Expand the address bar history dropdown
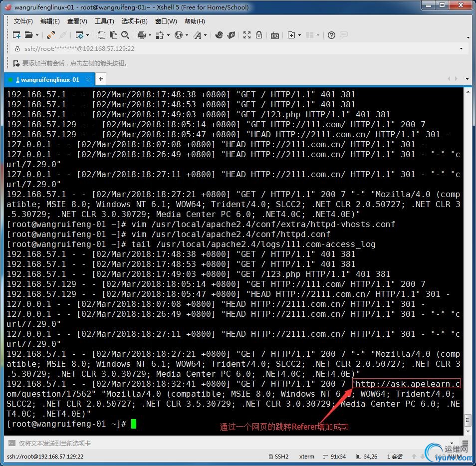Image resolution: width=476 pixels, height=466 pixels. click(x=461, y=48)
